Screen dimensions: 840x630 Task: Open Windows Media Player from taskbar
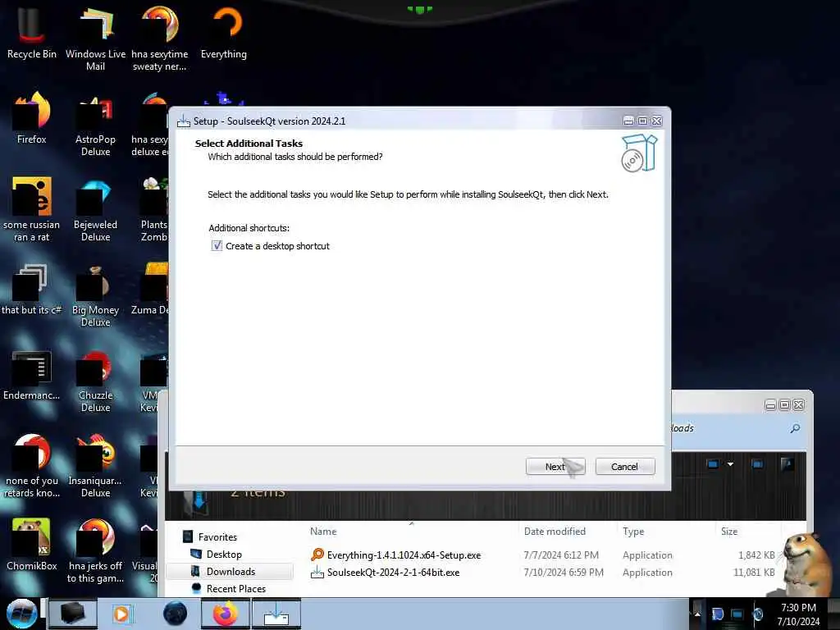pos(121,614)
